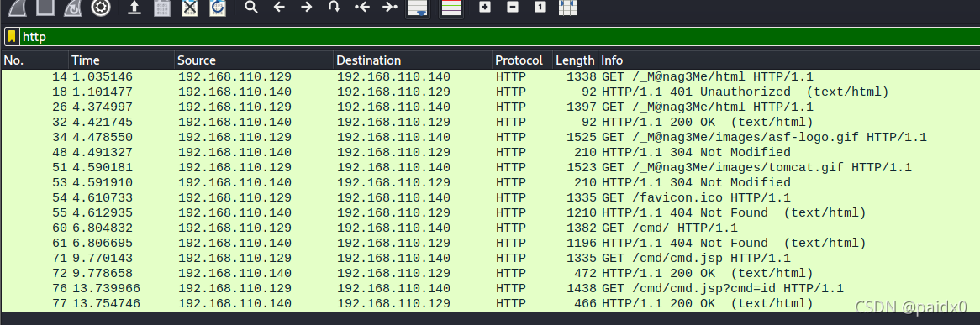
Task: Select packet 54 GET /favicon.ico
Action: point(490,197)
